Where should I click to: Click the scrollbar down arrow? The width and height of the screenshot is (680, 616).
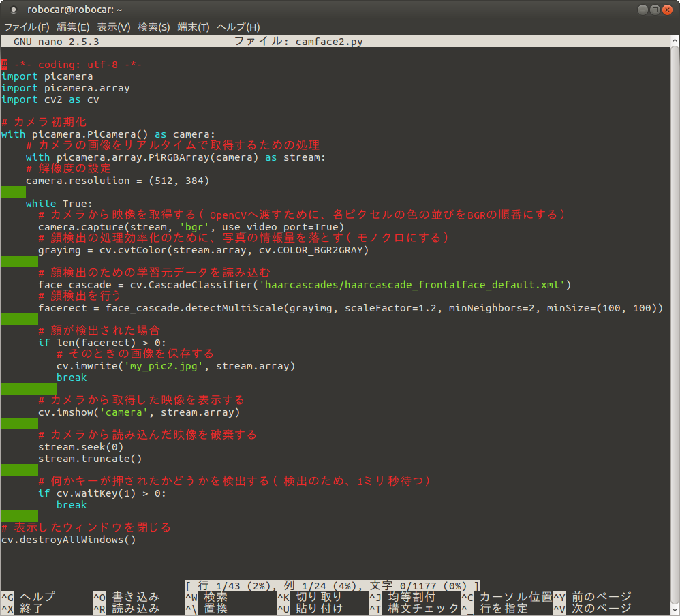pos(675,609)
